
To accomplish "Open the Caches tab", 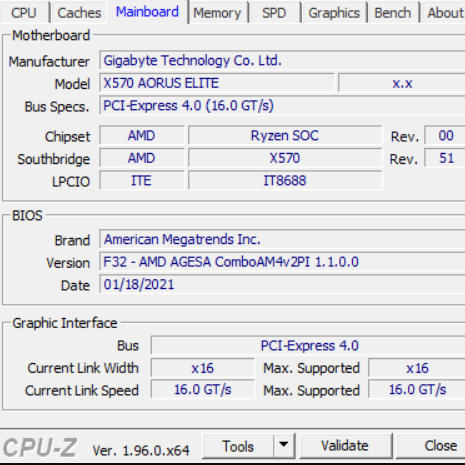I will [x=79, y=13].
